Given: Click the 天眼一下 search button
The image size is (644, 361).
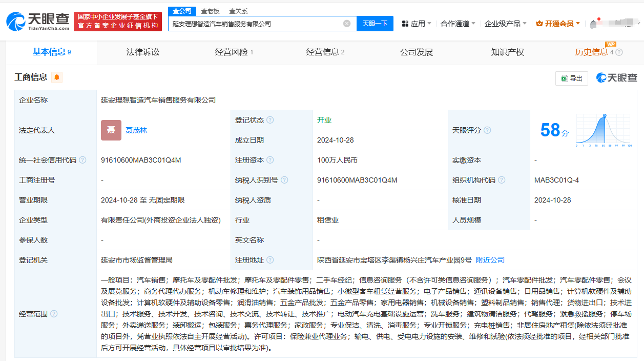Looking at the screenshot, I should click(x=375, y=24).
